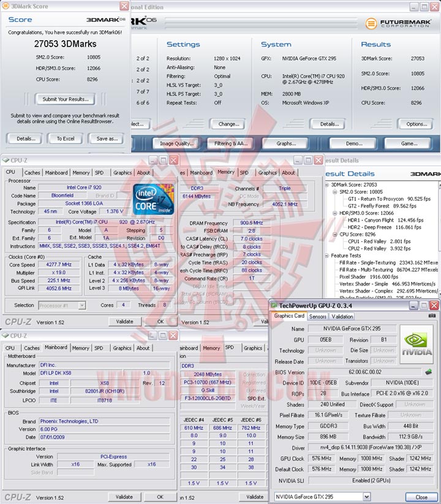Open Graphics tab in CPU-Z Motherboard window

[x=122, y=348]
